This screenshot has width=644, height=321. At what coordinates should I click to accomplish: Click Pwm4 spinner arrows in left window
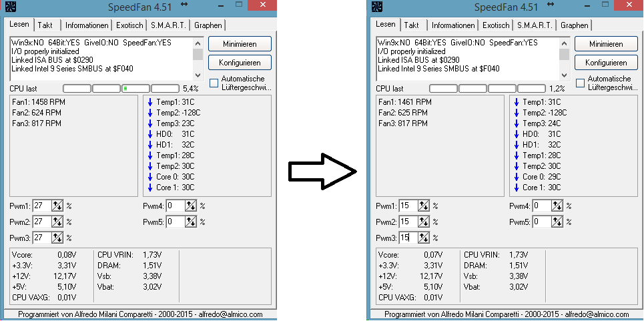(191, 206)
